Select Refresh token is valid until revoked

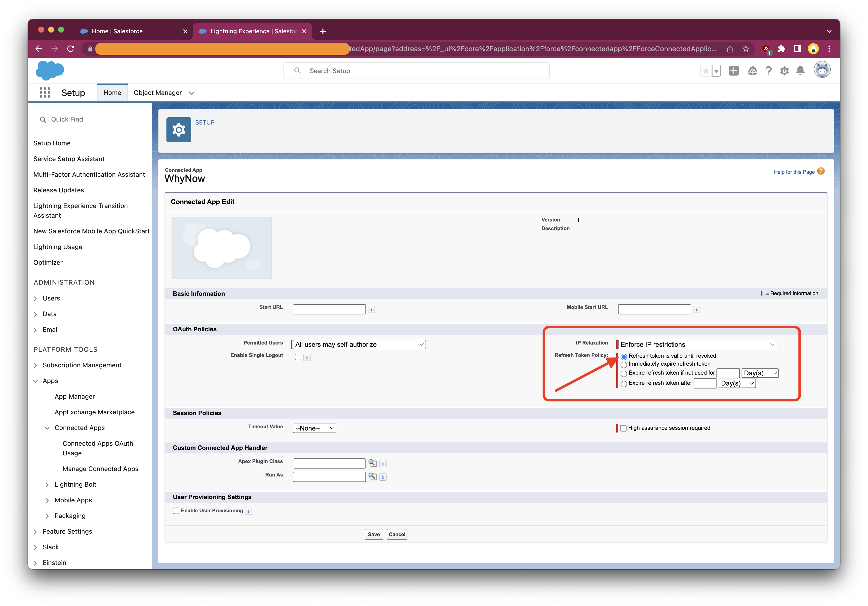pos(624,357)
